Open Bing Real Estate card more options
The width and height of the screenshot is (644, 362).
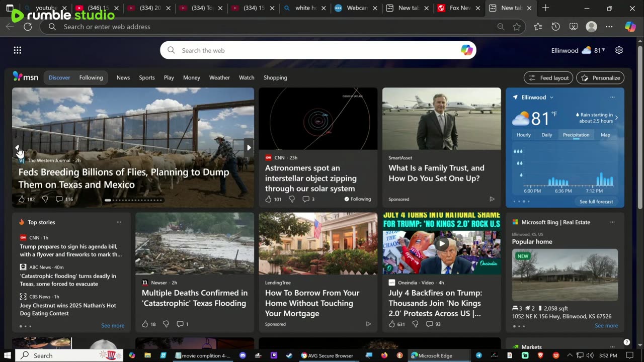(x=612, y=222)
